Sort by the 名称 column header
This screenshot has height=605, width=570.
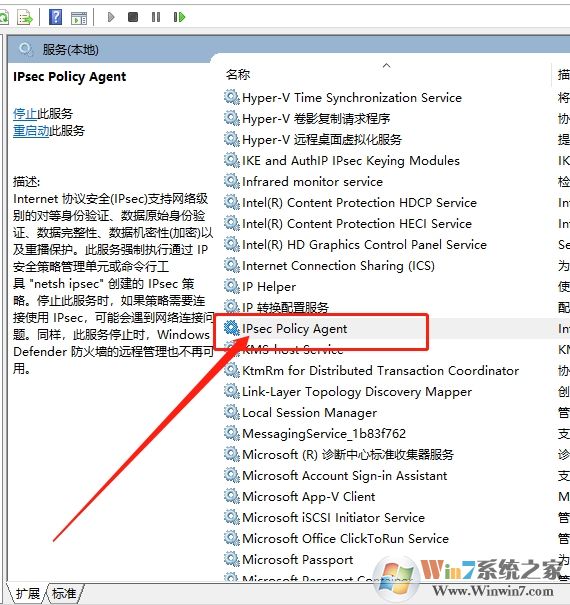click(238, 74)
